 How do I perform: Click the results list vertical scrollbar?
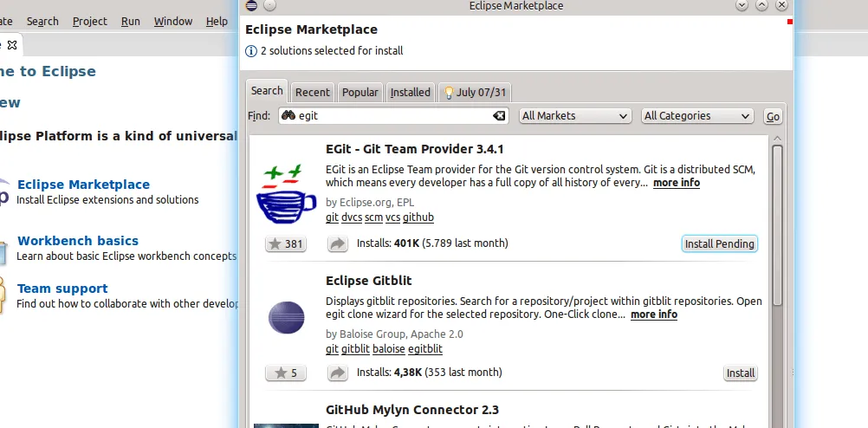[777, 225]
